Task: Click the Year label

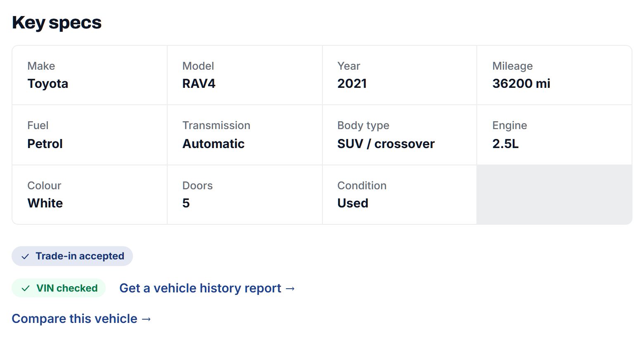Action: 349,66
